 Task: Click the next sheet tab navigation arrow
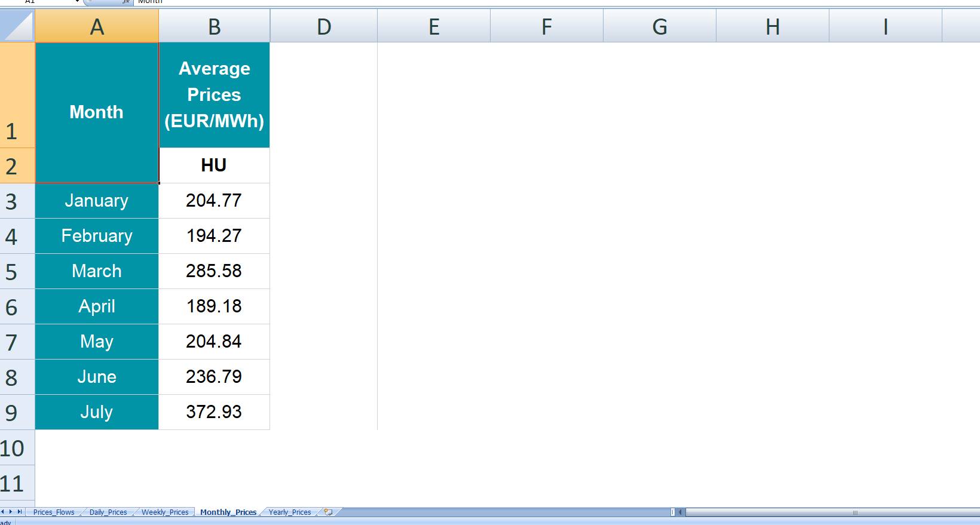point(11,512)
